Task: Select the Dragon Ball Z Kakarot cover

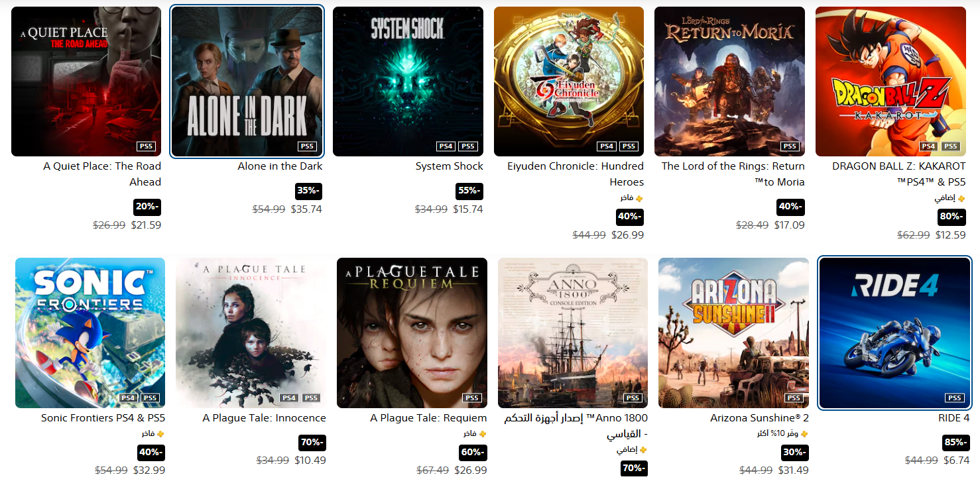Action: tap(890, 81)
